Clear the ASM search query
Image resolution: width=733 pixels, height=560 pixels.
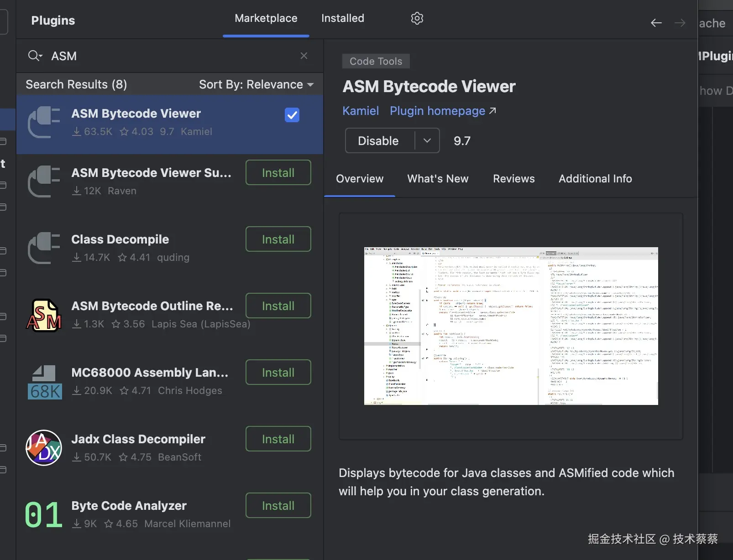[x=304, y=56]
